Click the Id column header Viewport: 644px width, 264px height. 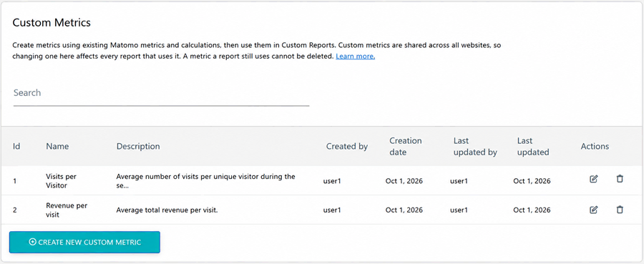tap(17, 147)
